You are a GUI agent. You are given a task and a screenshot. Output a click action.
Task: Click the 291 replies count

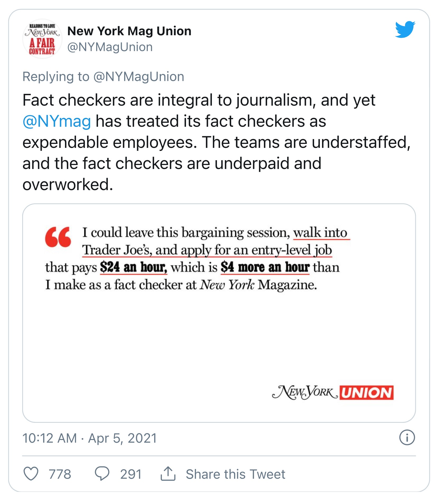point(131,474)
